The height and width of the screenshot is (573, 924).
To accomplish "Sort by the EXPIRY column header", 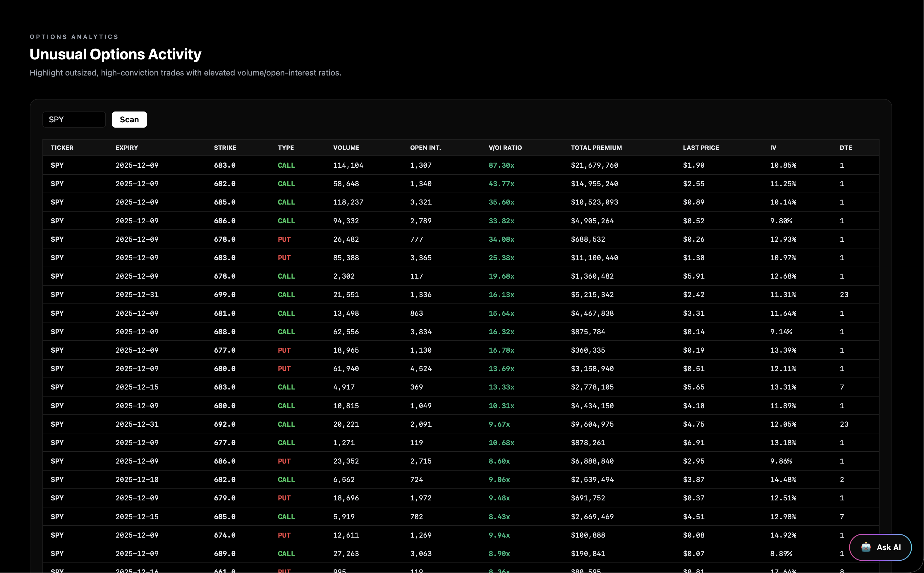I will tap(126, 148).
